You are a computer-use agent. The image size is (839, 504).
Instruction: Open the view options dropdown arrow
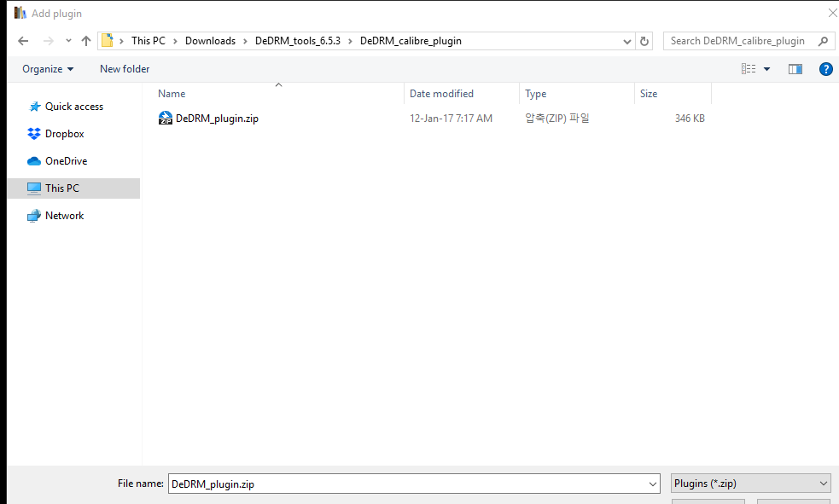point(766,69)
